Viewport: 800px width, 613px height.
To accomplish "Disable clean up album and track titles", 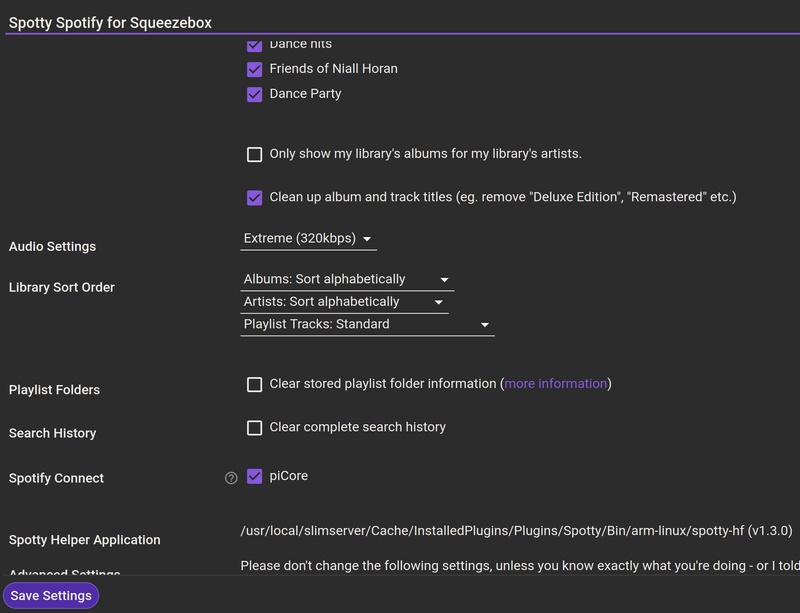I will coord(254,197).
